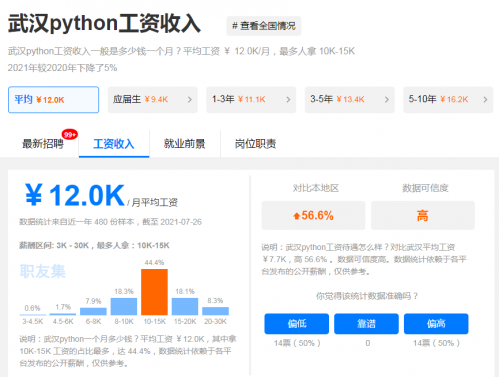499x377 pixels.
Task: Click chevron arrow on 1-3年 card
Action: (x=288, y=100)
